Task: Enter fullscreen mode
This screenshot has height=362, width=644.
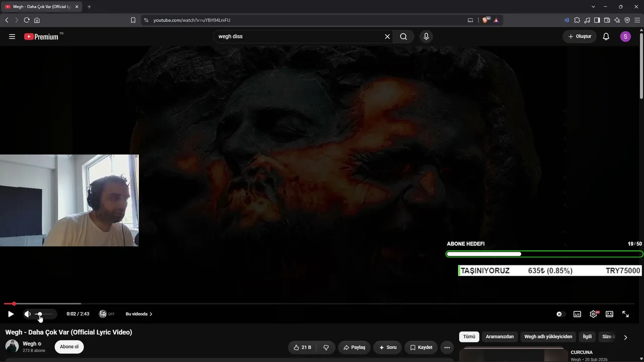Action: (625, 314)
